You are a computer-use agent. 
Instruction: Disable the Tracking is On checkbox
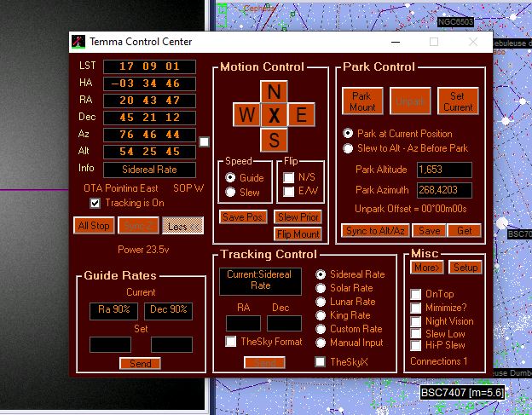click(95, 203)
